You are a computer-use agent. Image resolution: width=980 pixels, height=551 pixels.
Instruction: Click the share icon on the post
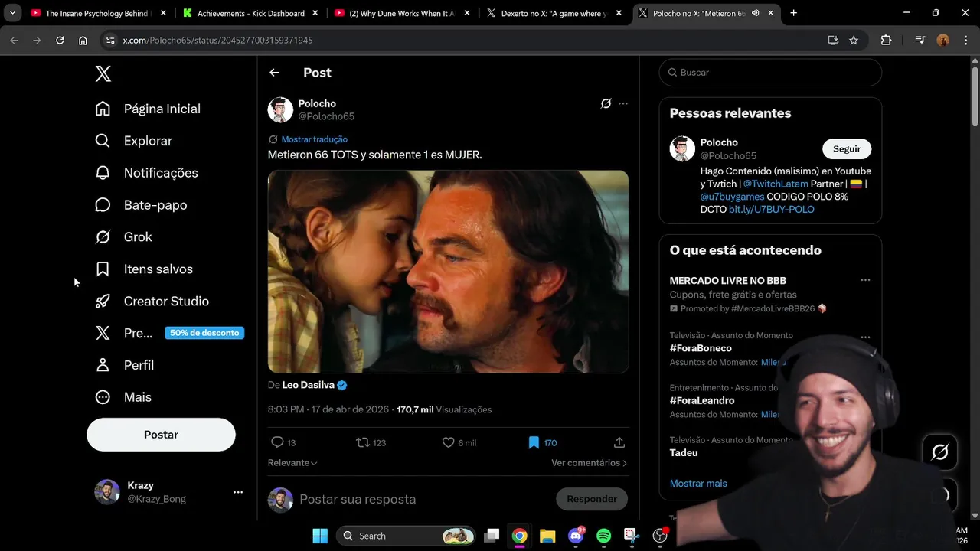tap(619, 442)
